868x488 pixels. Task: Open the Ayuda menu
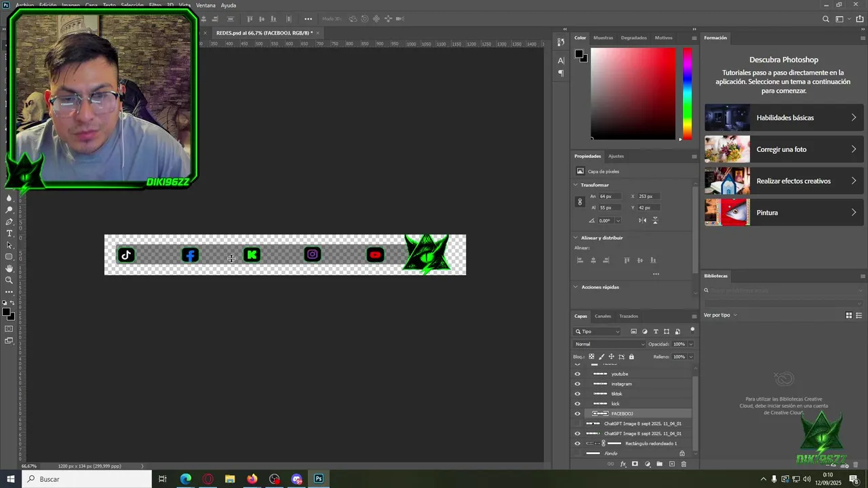pyautogui.click(x=229, y=5)
